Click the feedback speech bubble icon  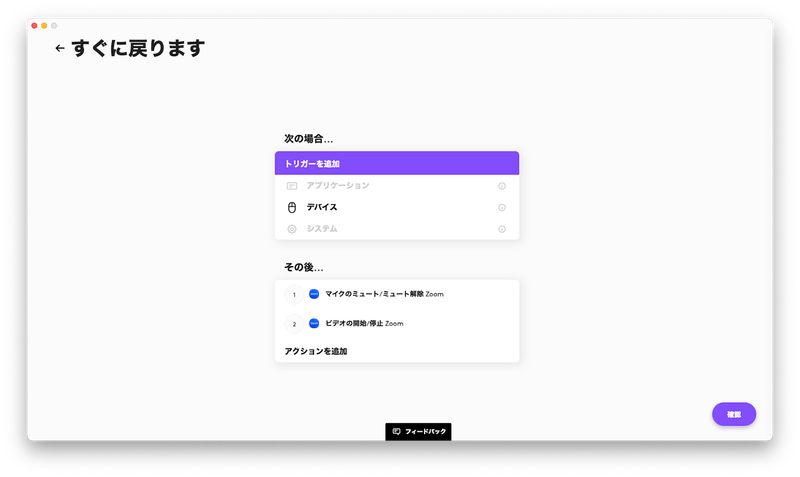[x=396, y=432]
